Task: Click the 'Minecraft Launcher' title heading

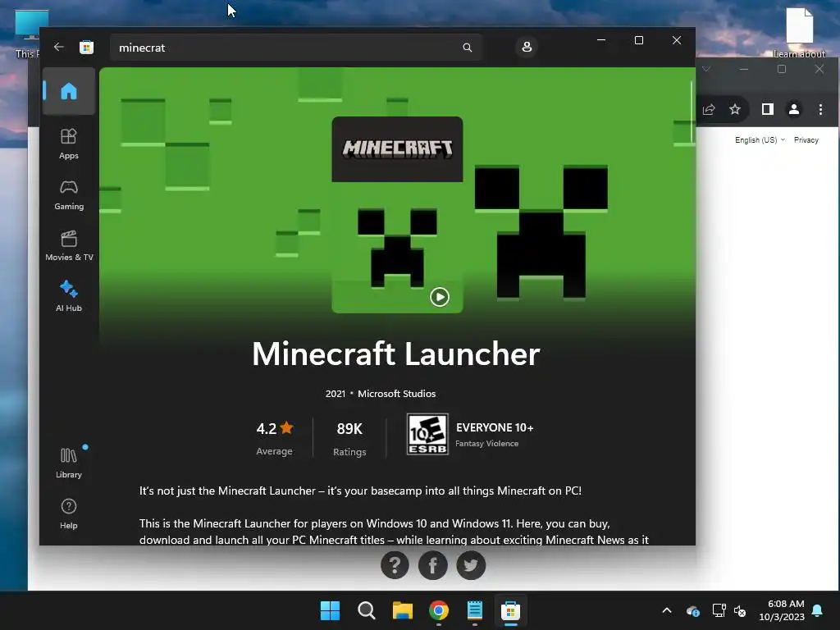Action: pyautogui.click(x=396, y=354)
